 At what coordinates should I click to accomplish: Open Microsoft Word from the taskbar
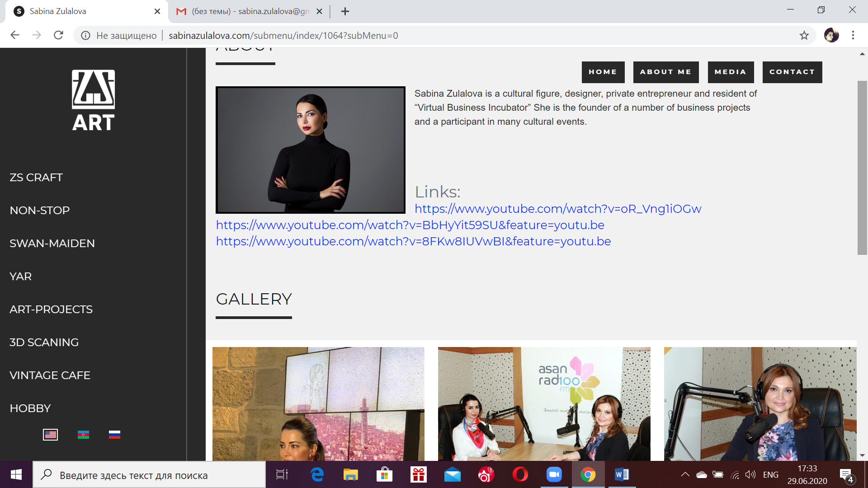click(622, 474)
